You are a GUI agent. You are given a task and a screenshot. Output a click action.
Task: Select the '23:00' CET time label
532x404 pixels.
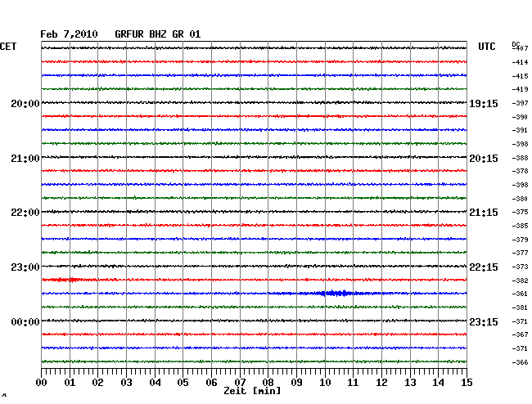coord(25,267)
